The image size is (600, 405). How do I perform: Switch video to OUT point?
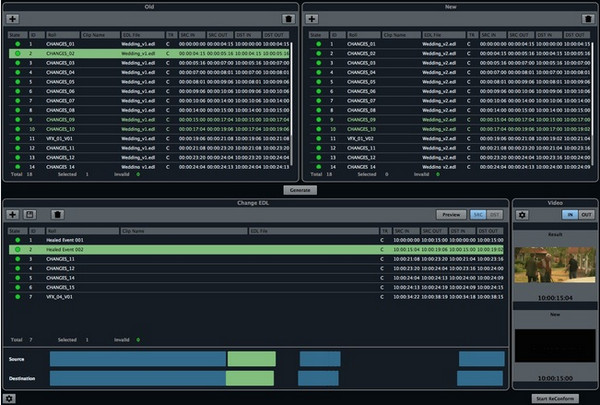587,214
